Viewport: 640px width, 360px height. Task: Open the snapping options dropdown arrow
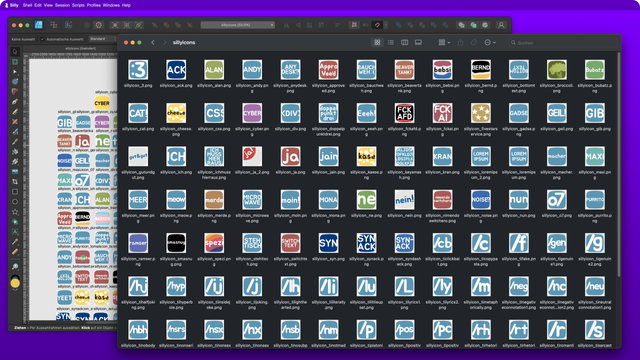386,25
